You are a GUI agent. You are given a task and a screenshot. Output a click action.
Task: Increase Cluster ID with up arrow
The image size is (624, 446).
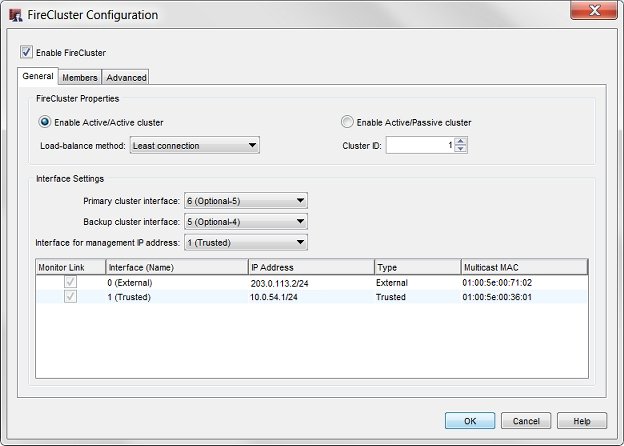coord(461,141)
